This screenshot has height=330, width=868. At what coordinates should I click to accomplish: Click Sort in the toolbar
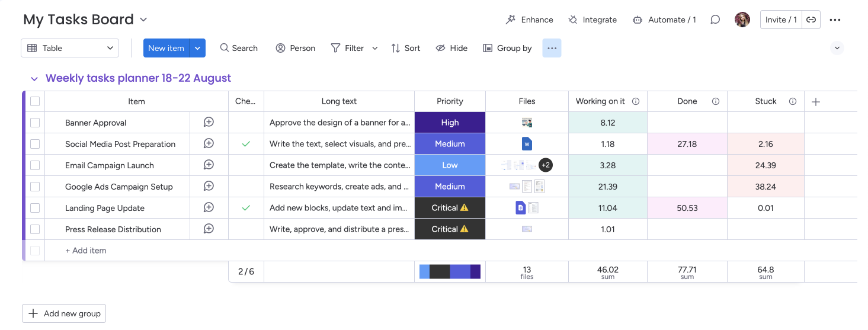click(x=406, y=48)
